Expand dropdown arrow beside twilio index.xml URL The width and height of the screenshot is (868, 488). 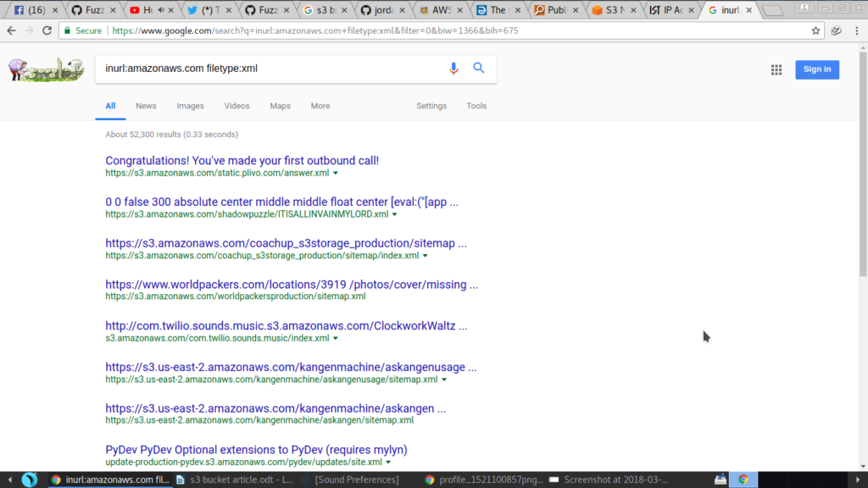point(336,338)
